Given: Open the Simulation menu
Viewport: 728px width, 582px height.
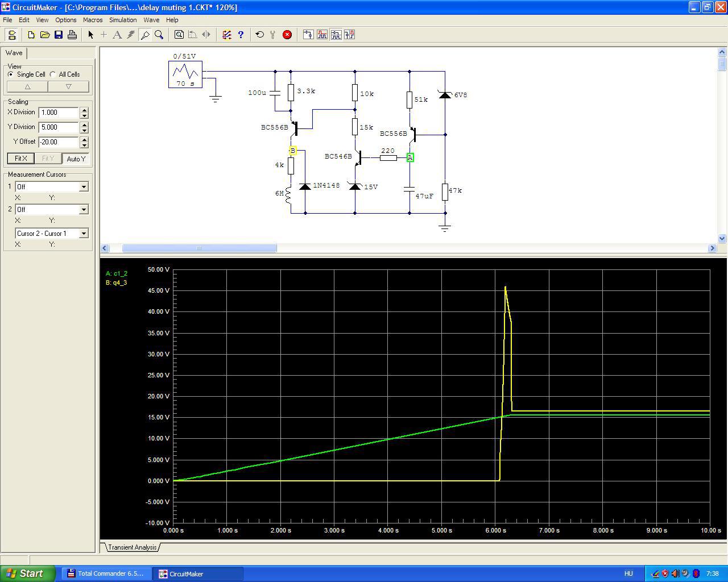Looking at the screenshot, I should pos(123,20).
